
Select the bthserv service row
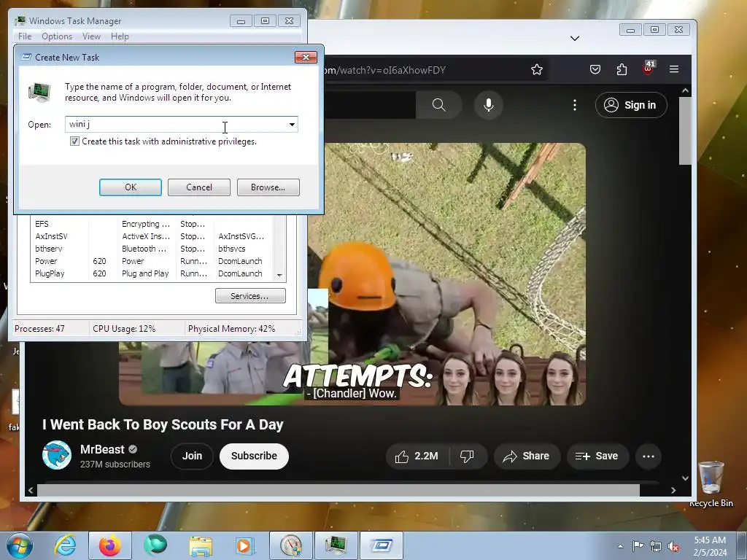(x=152, y=249)
